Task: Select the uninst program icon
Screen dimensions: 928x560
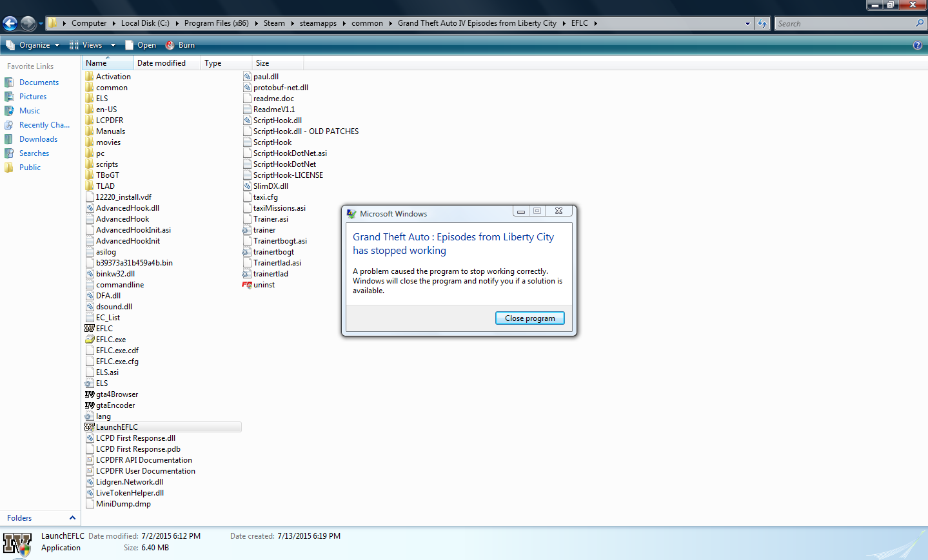Action: click(247, 285)
